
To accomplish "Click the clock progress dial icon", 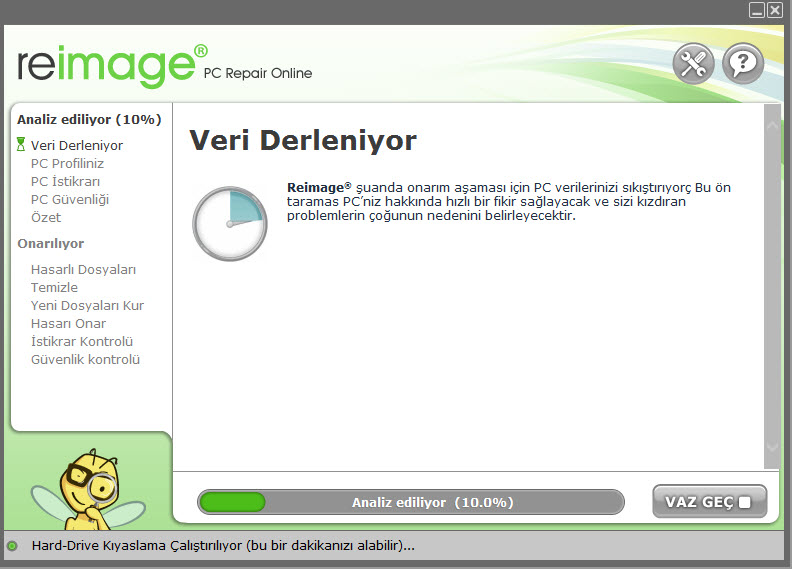I will click(x=230, y=224).
